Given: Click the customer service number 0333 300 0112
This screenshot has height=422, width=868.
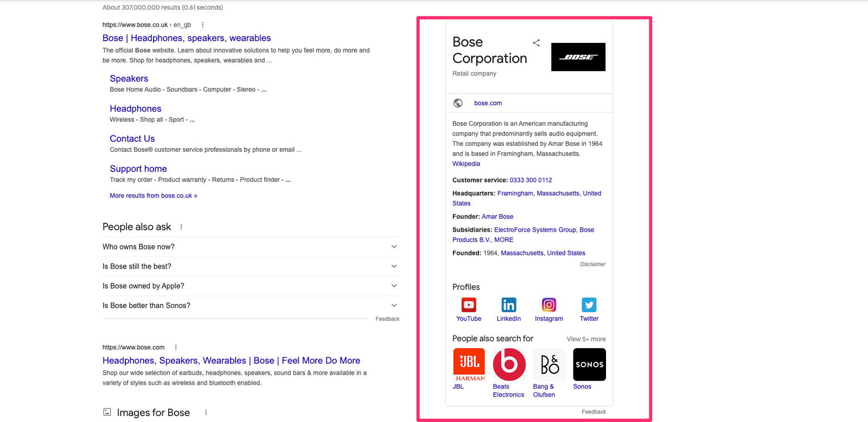Looking at the screenshot, I should point(531,180).
